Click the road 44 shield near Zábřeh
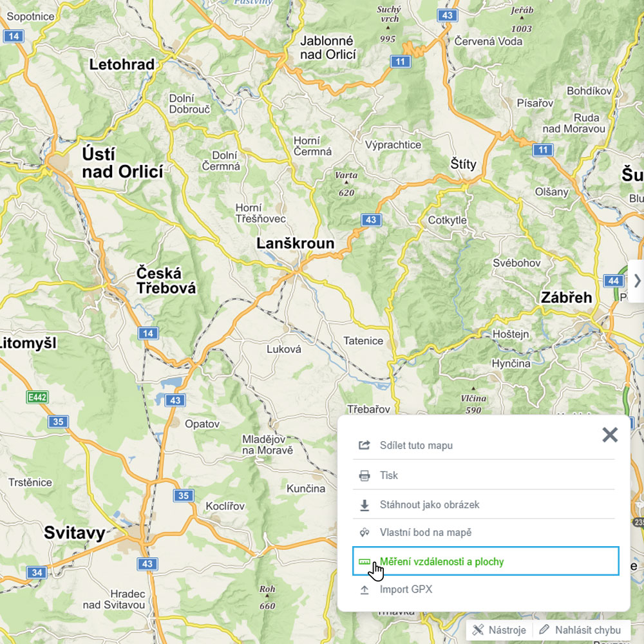 pyautogui.click(x=612, y=281)
